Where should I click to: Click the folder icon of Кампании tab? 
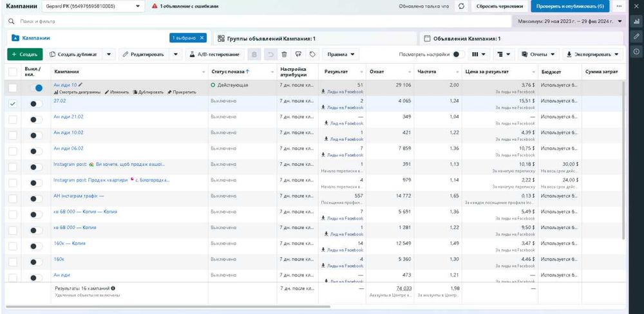15,38
